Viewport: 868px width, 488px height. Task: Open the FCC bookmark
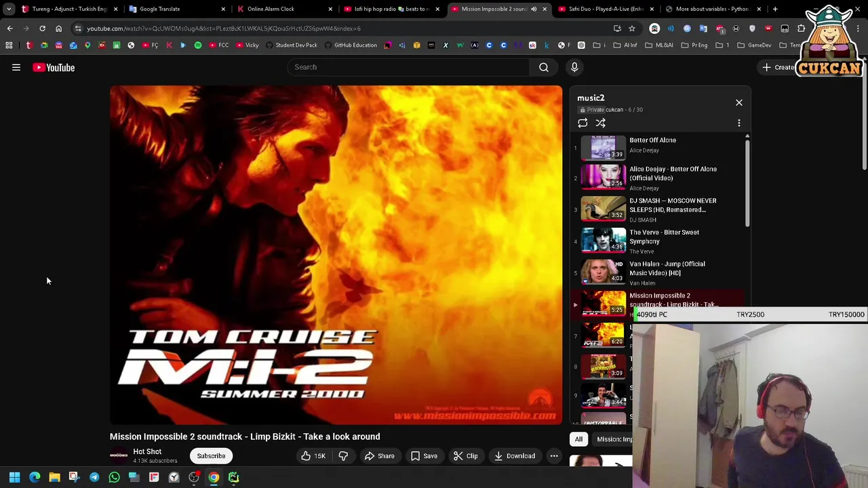coord(218,45)
